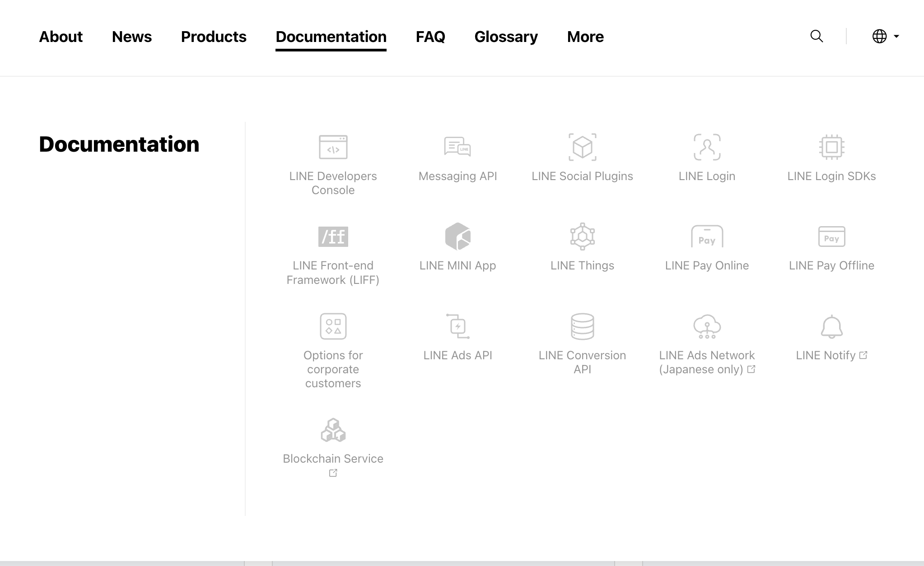Expand the language globe dropdown

pos(885,36)
